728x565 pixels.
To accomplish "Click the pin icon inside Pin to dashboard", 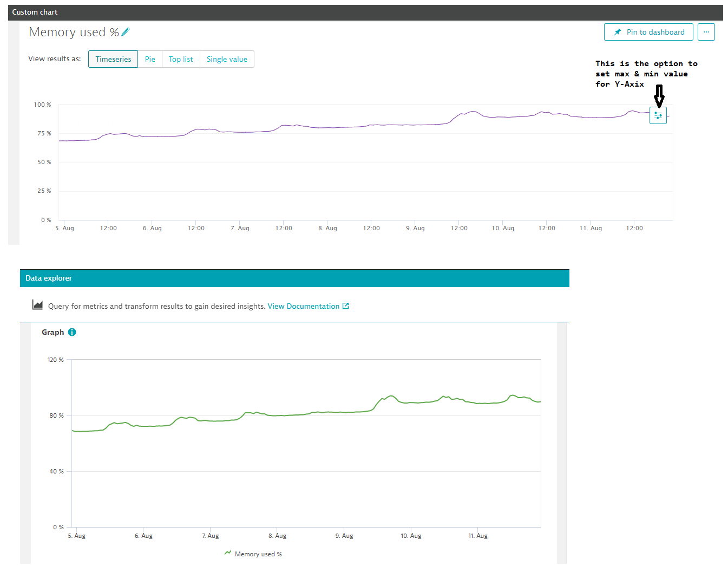I will coord(617,32).
